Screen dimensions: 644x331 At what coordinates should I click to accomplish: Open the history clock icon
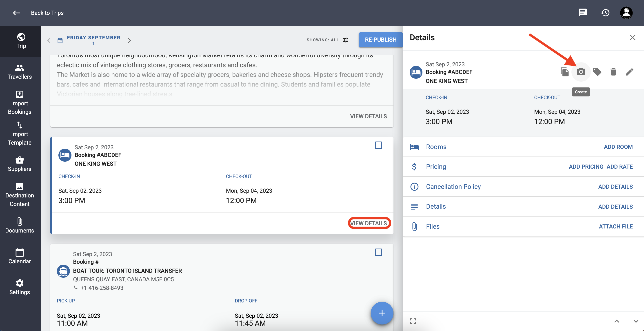click(x=605, y=13)
